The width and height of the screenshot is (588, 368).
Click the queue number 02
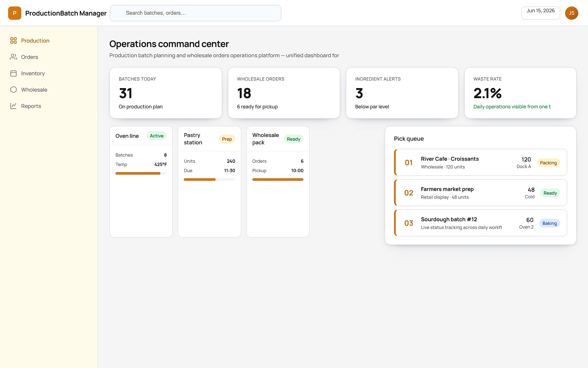tap(409, 193)
